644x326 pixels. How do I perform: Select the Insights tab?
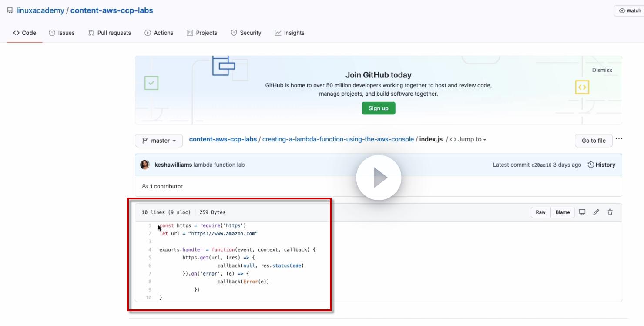[289, 33]
